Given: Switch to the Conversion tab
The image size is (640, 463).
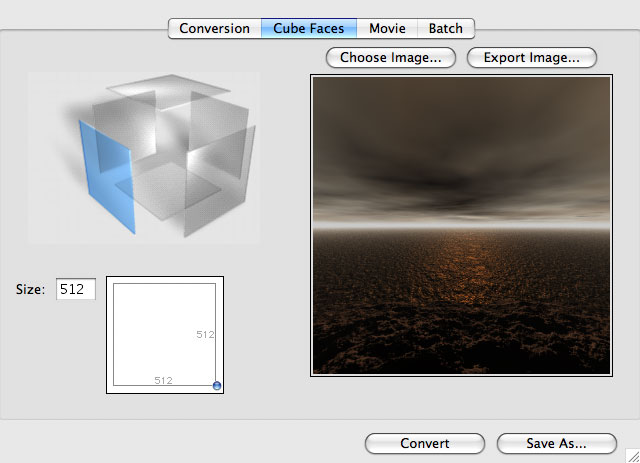Looking at the screenshot, I should coord(214,29).
